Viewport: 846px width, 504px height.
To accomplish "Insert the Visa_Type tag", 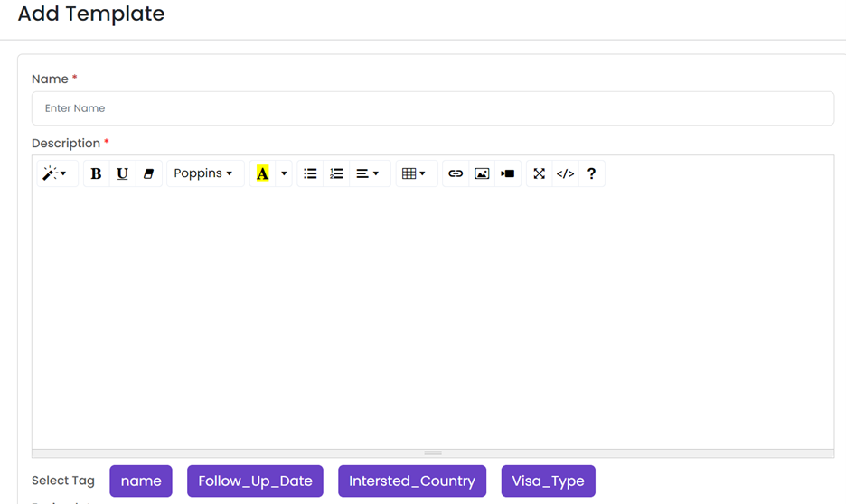I will pyautogui.click(x=548, y=481).
